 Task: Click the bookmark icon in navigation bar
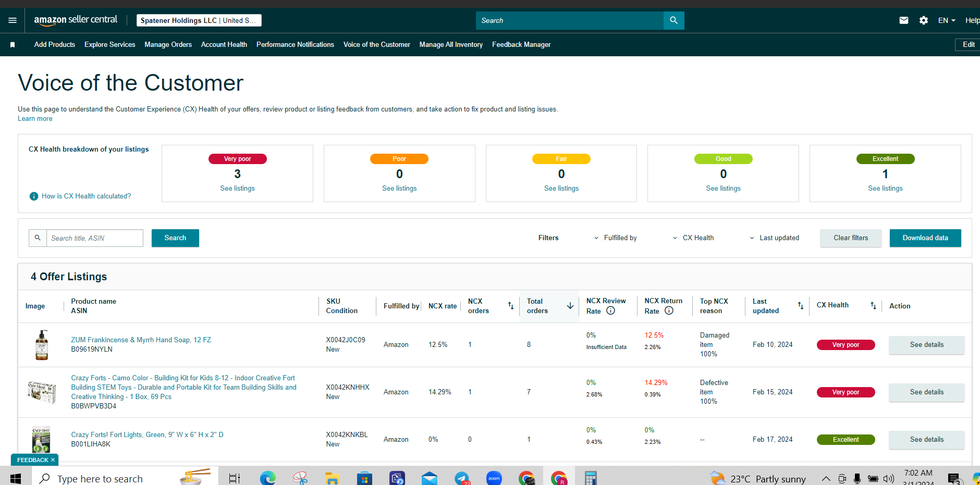(x=13, y=45)
